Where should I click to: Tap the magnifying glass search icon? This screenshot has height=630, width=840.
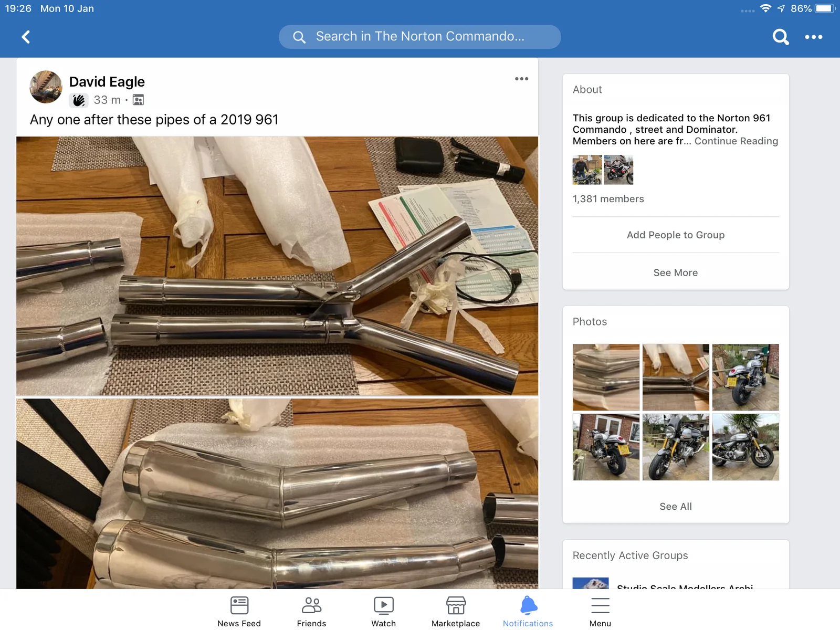click(781, 37)
